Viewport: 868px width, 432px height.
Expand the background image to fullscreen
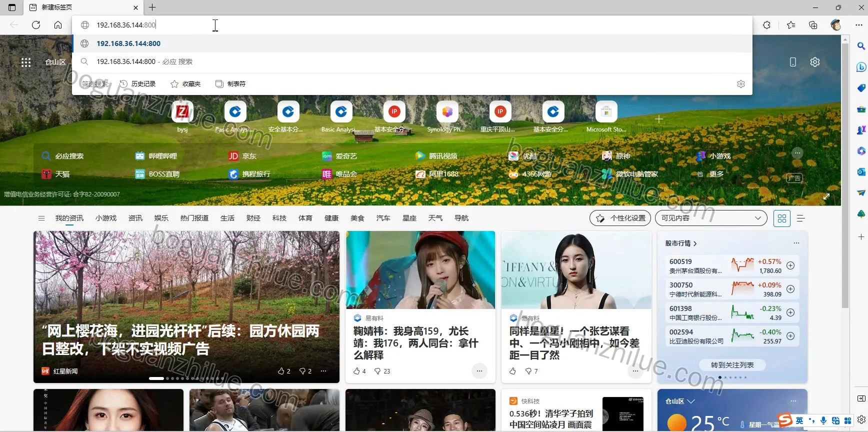pos(826,197)
